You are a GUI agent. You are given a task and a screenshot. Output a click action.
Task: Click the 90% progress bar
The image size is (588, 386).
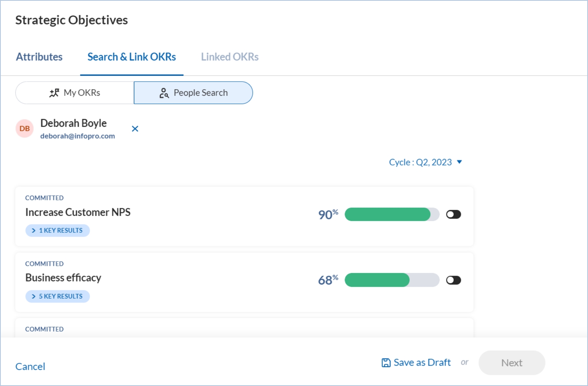392,214
